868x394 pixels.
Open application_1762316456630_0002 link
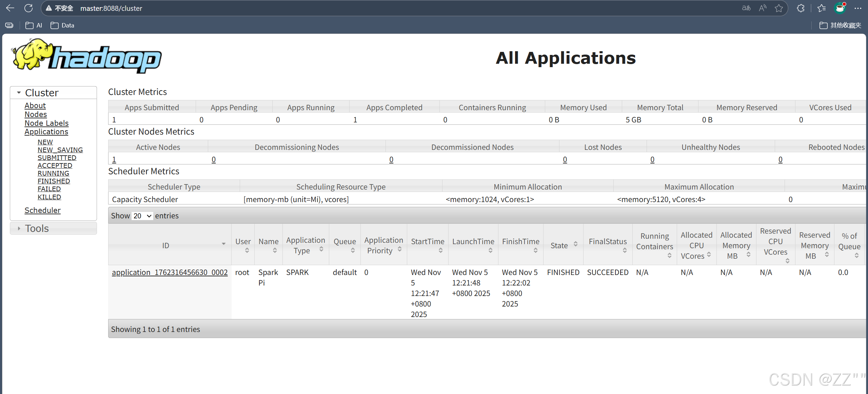(x=170, y=272)
